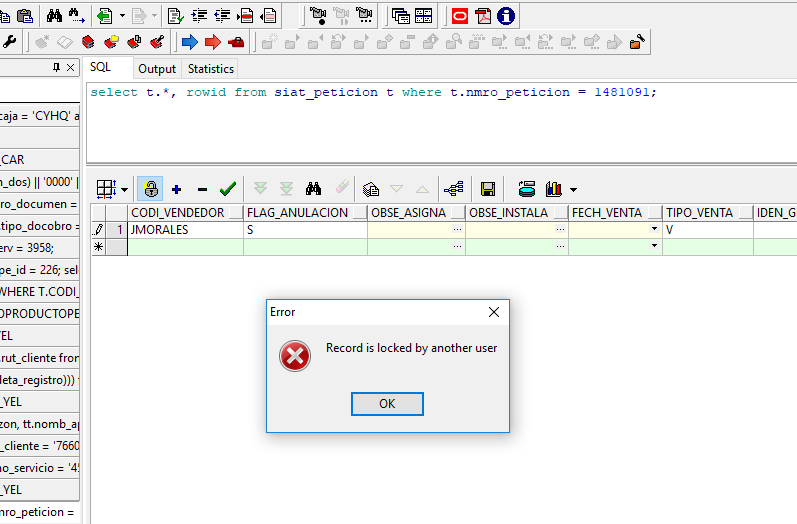The width and height of the screenshot is (797, 524).
Task: Open the chart icon dropdown arrow
Action: click(574, 189)
